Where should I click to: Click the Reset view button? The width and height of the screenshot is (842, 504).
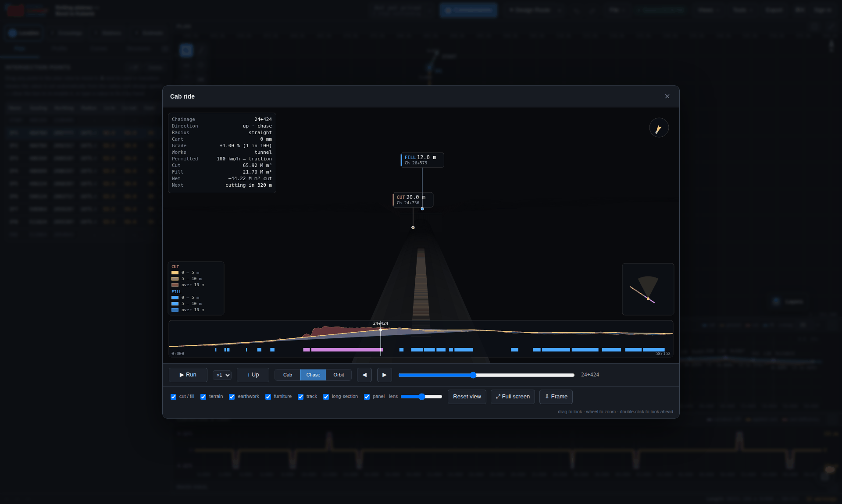tap(467, 397)
